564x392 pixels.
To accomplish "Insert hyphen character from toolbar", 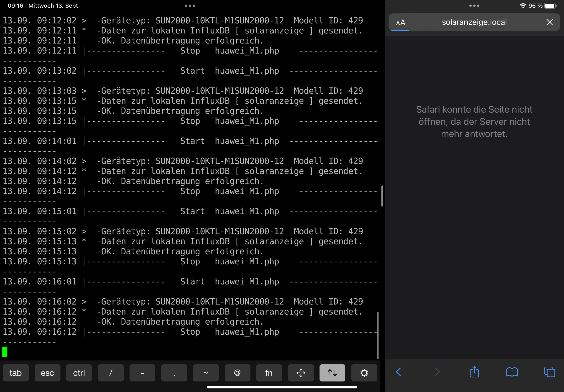I will click(x=142, y=373).
